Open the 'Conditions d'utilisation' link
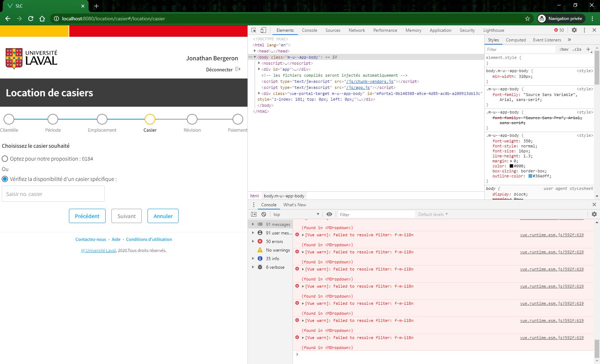600x364 pixels. click(x=149, y=239)
